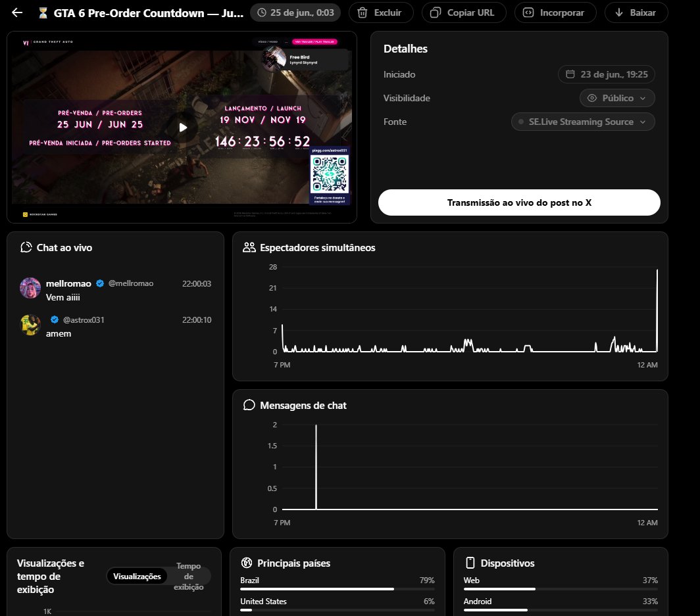The height and width of the screenshot is (616, 700).
Task: Click the 23 de jun., 19:25 start date field
Action: [607, 74]
